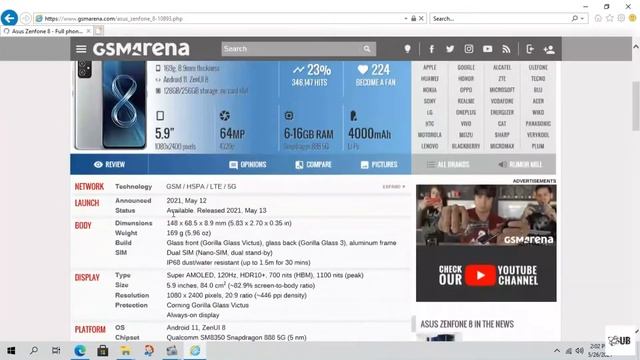Click the Rumor Mill button

tap(520, 164)
